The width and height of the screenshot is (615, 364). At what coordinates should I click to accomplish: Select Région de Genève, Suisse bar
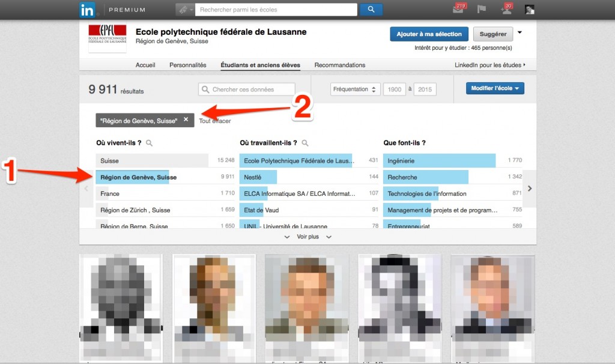click(x=165, y=177)
